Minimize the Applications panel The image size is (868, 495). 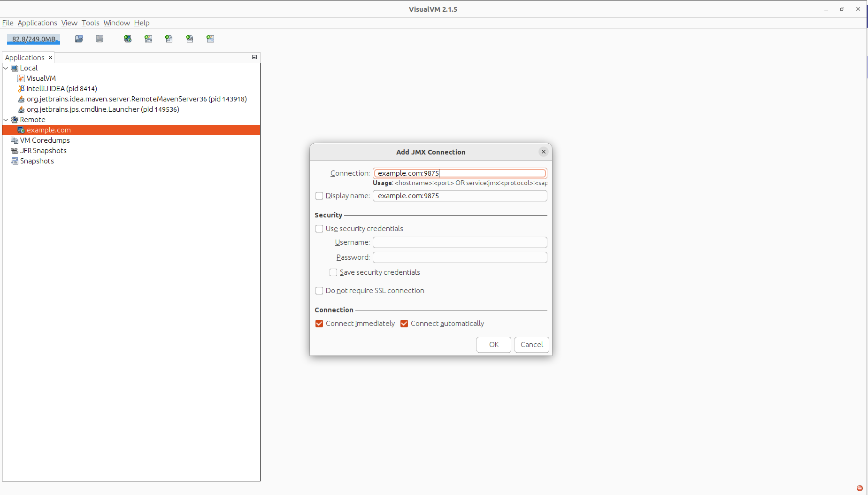coord(254,57)
